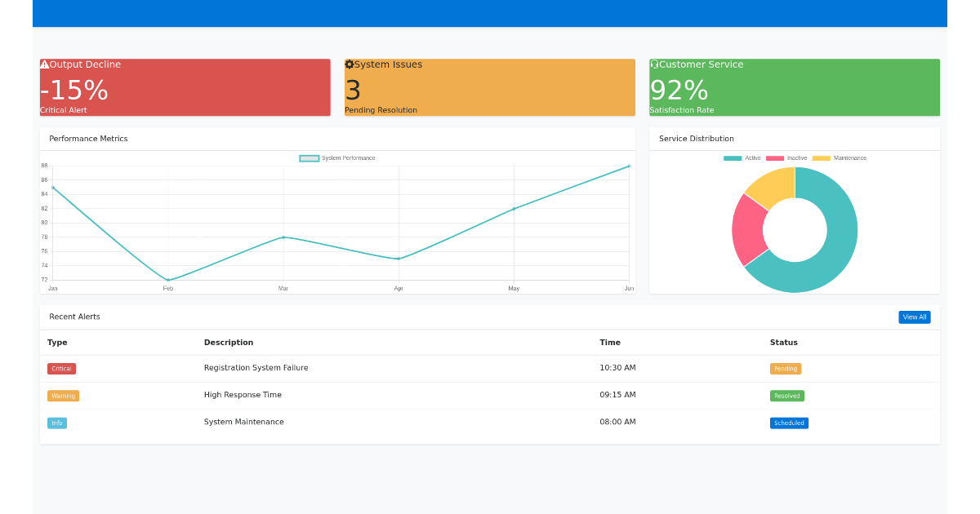Screen dimensions: 980x514
Task: Click the headset icon on Customer Service card
Action: 653,64
